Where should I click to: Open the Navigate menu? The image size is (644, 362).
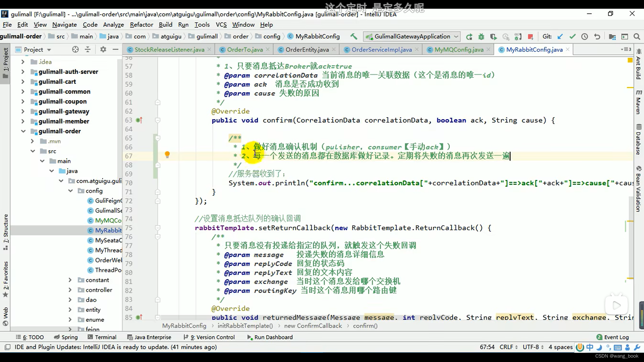click(x=64, y=24)
